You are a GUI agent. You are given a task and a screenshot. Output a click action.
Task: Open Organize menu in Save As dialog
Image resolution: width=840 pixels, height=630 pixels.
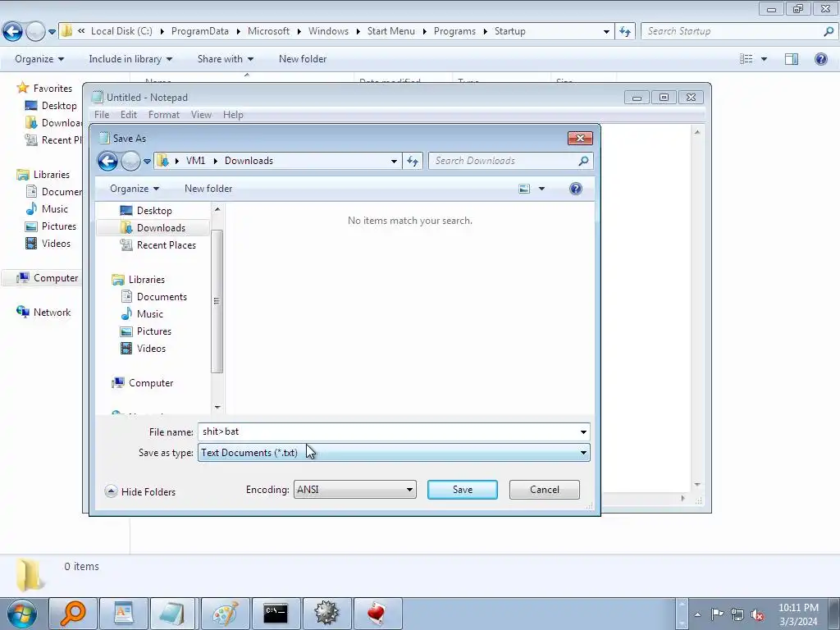[x=135, y=189]
